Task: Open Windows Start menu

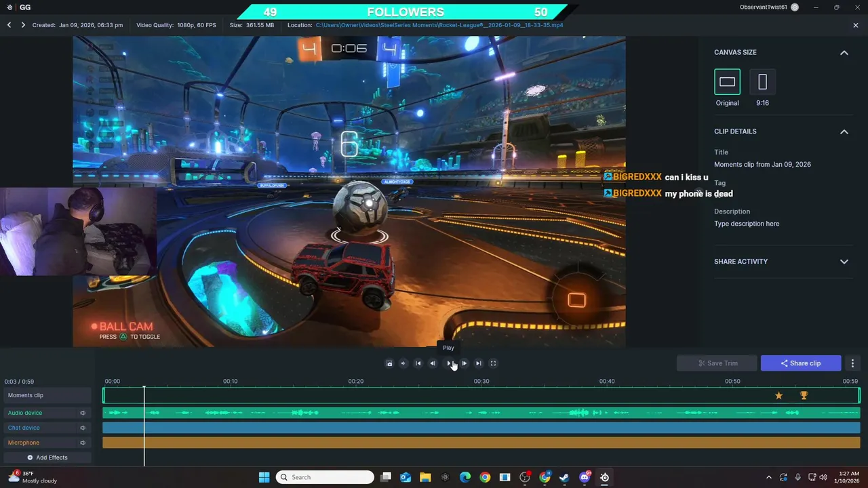Action: click(x=264, y=477)
